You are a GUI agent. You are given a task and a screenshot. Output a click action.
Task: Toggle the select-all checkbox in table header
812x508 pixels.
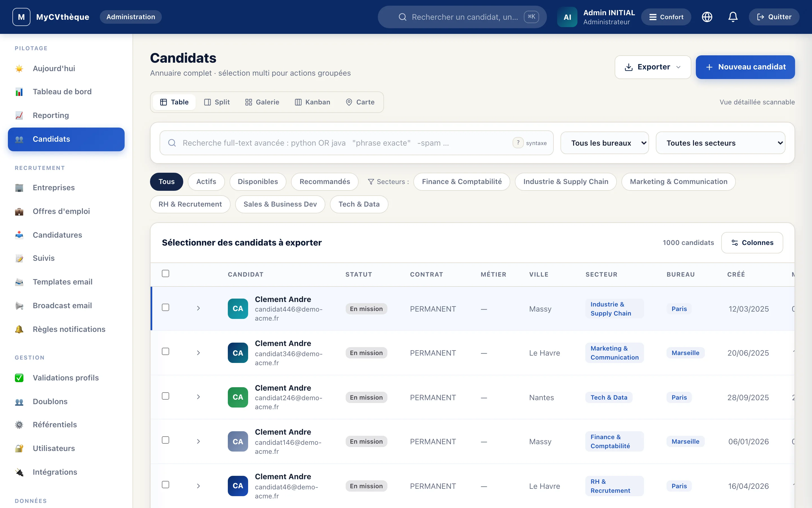[x=166, y=273]
